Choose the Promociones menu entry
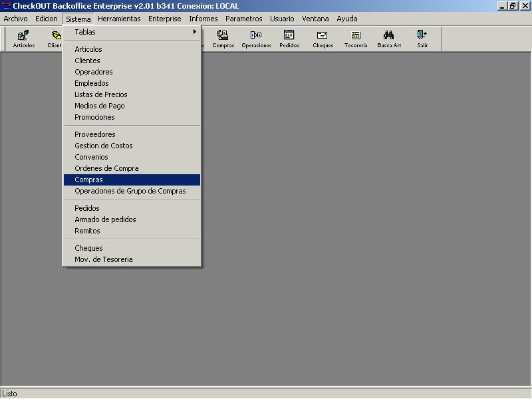The image size is (532, 399). pos(132,117)
